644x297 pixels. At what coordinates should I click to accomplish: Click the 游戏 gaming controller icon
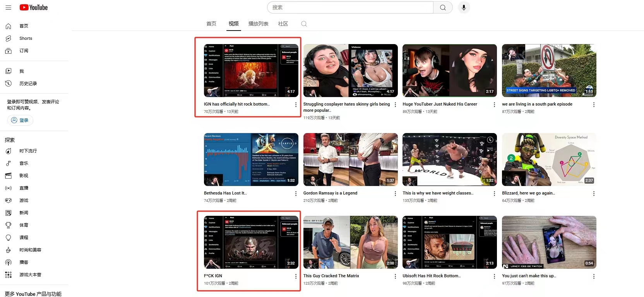tap(8, 200)
